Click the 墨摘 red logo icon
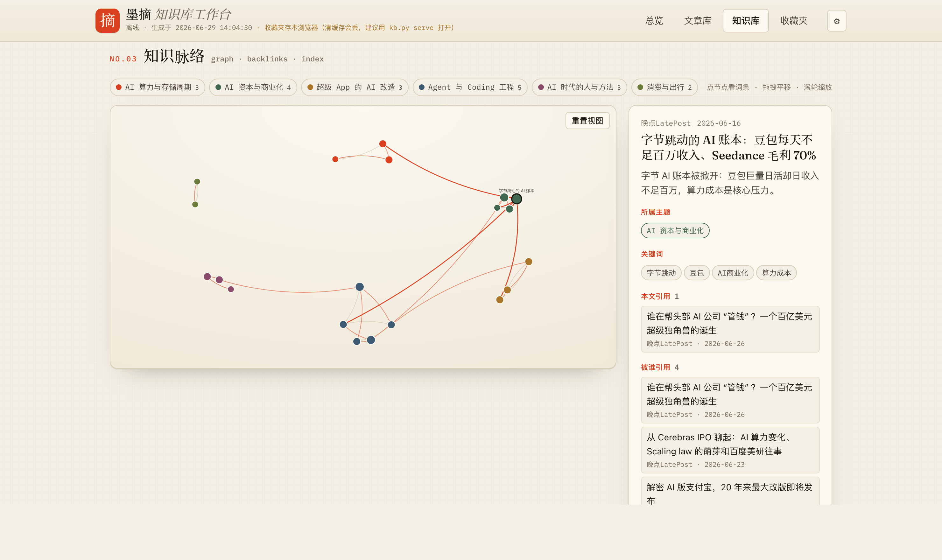Viewport: 942px width, 560px height. coord(107,21)
